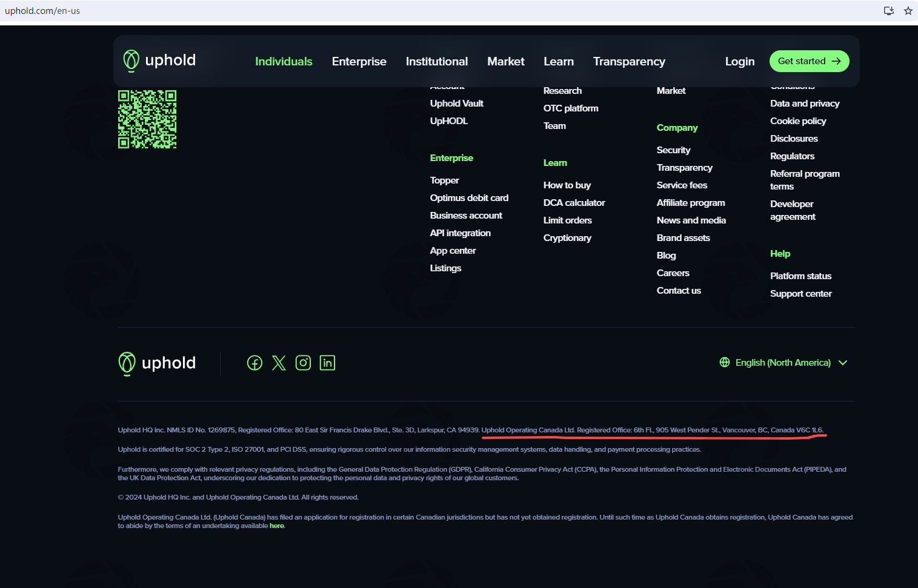Open the Security link

(674, 150)
